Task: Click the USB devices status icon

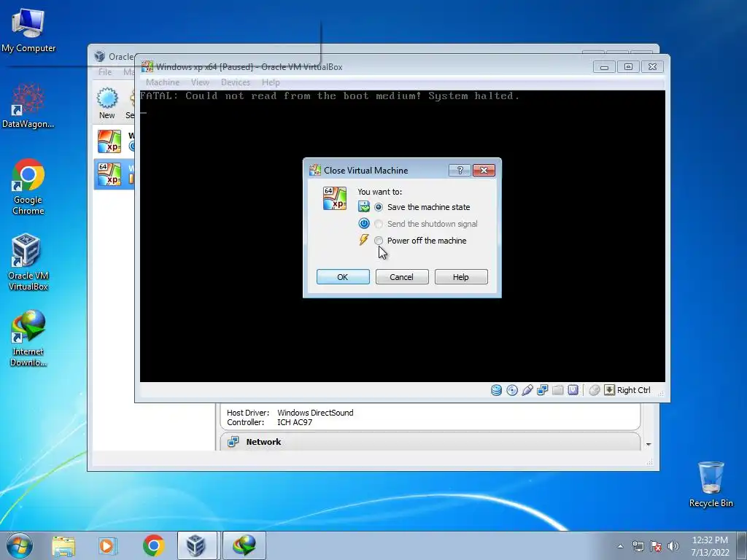Action: 527,391
